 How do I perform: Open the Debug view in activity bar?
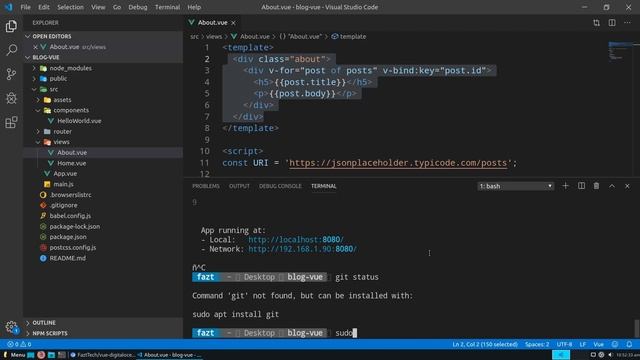click(x=11, y=98)
